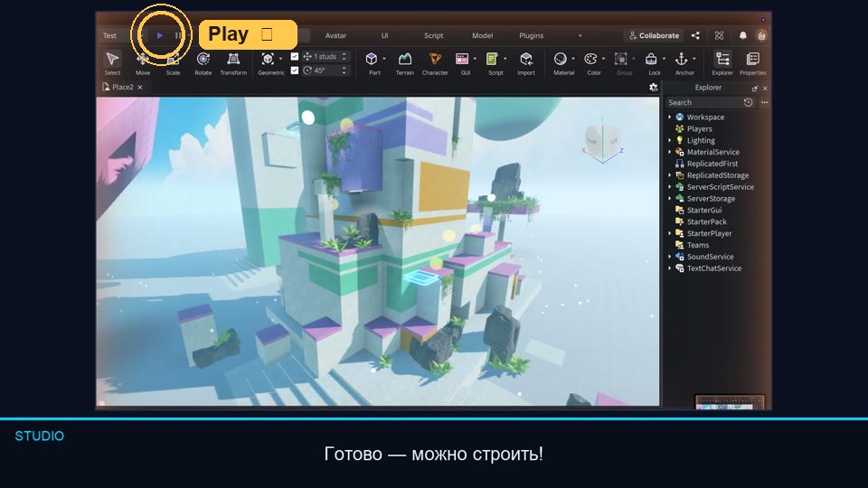Adjust the 1 studs stepper arrows
Image resolution: width=868 pixels, height=488 pixels.
pyautogui.click(x=344, y=56)
